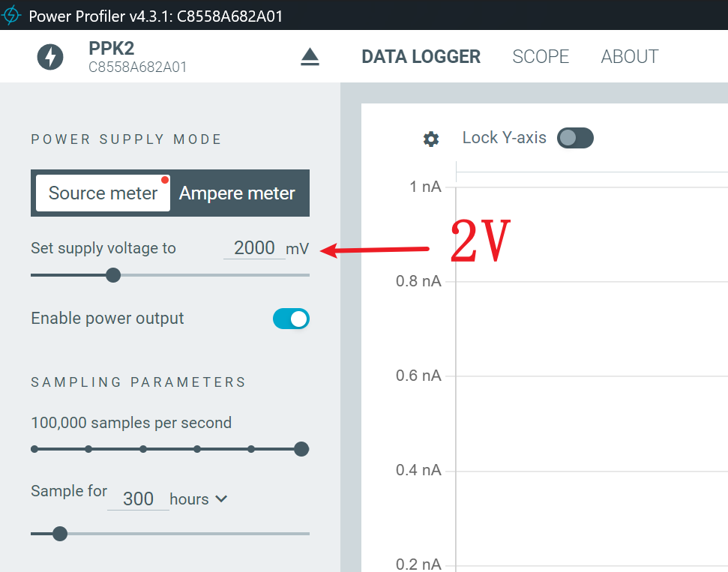The width and height of the screenshot is (728, 572).
Task: Click the 1 nA axis label
Action: 425,187
